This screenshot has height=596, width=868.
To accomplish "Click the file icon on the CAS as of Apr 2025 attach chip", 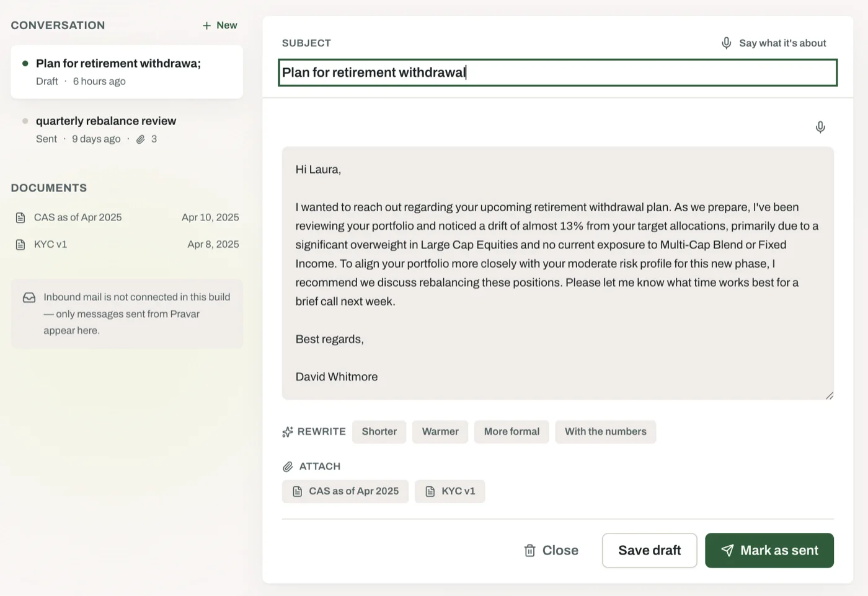I will pyautogui.click(x=298, y=491).
